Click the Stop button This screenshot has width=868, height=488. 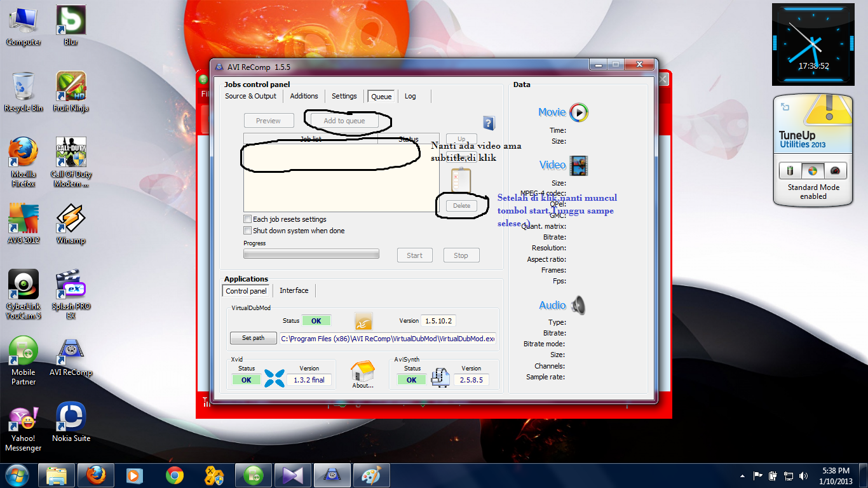coord(461,255)
